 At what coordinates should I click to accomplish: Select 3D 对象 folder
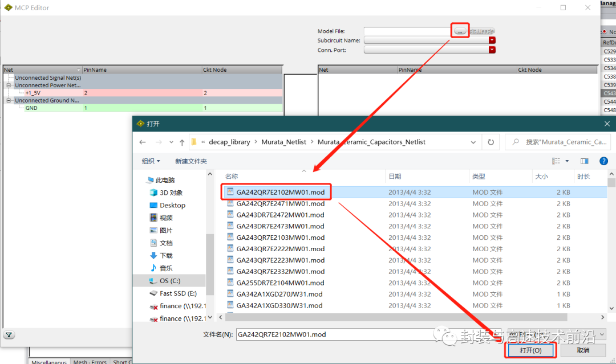click(171, 193)
